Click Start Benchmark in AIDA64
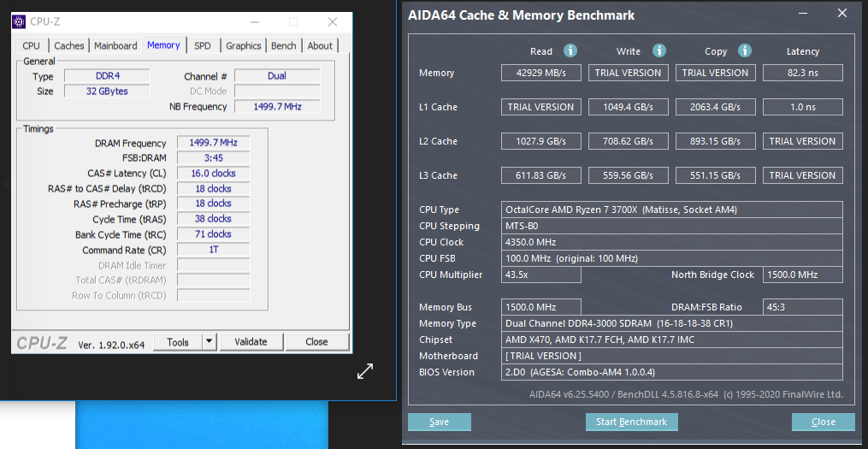This screenshot has height=449, width=868. [x=632, y=422]
